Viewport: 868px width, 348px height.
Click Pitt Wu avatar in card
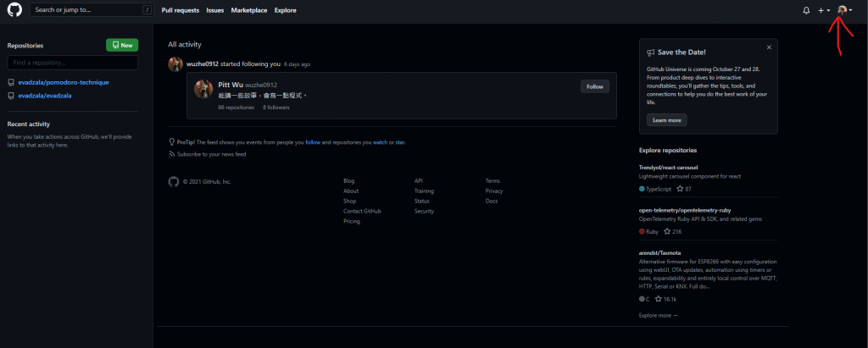point(203,89)
